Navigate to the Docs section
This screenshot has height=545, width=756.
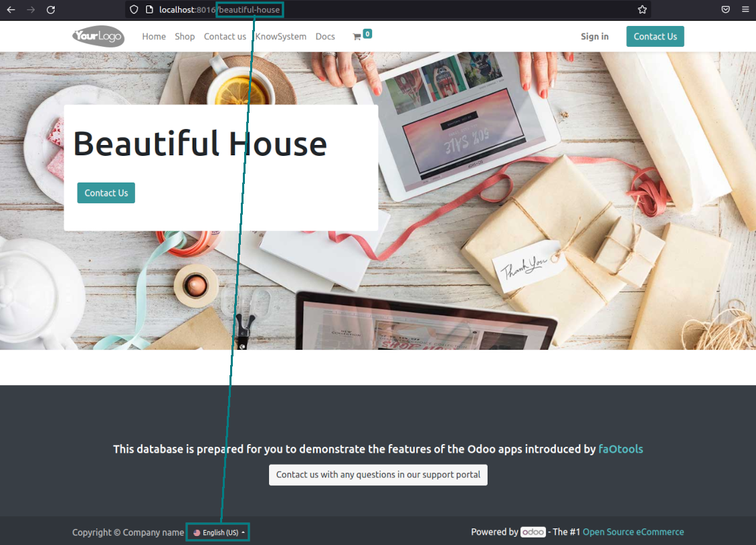pyautogui.click(x=325, y=36)
